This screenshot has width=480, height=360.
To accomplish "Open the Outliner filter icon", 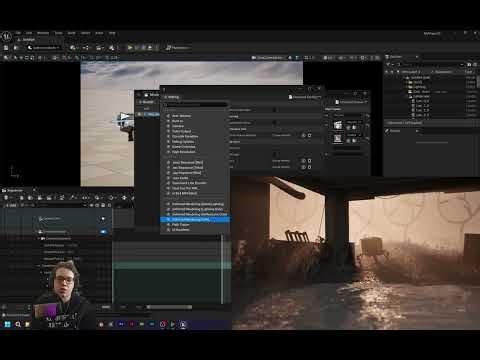I will coord(388,64).
